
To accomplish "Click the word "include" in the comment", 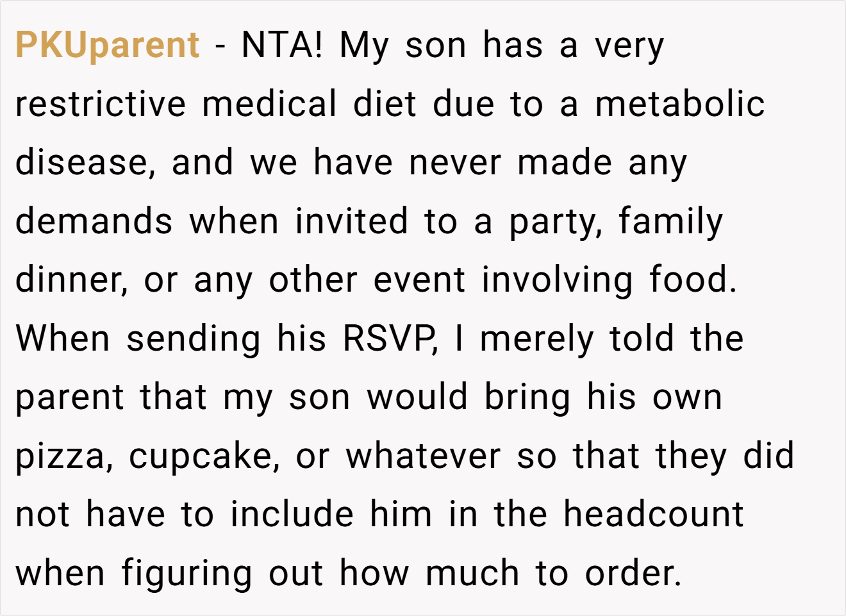I will click(x=292, y=514).
